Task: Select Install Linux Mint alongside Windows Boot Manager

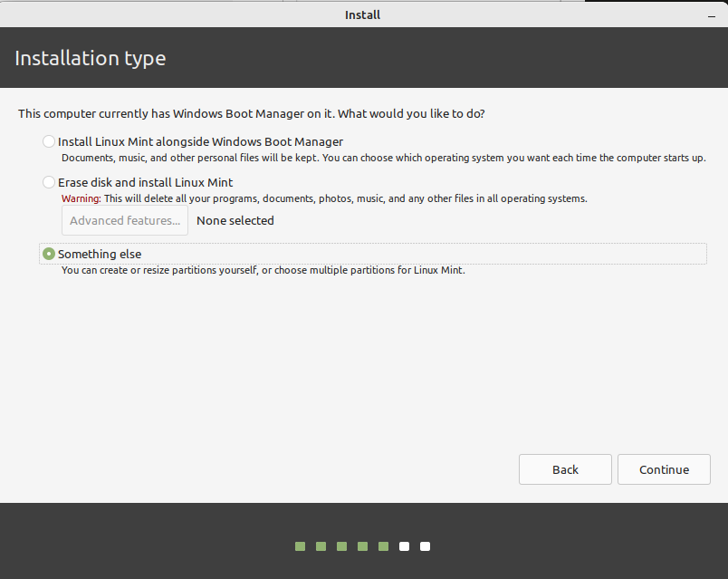Action: [x=49, y=141]
